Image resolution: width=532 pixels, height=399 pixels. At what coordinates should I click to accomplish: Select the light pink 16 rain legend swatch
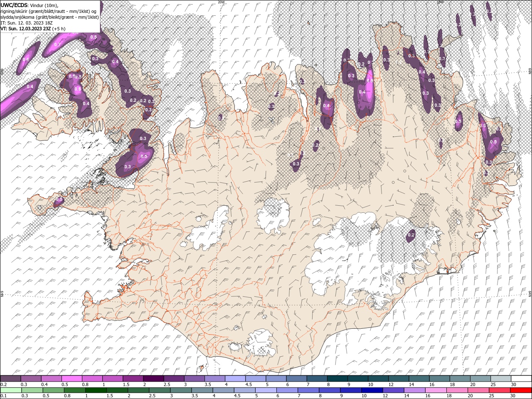click(x=436, y=390)
